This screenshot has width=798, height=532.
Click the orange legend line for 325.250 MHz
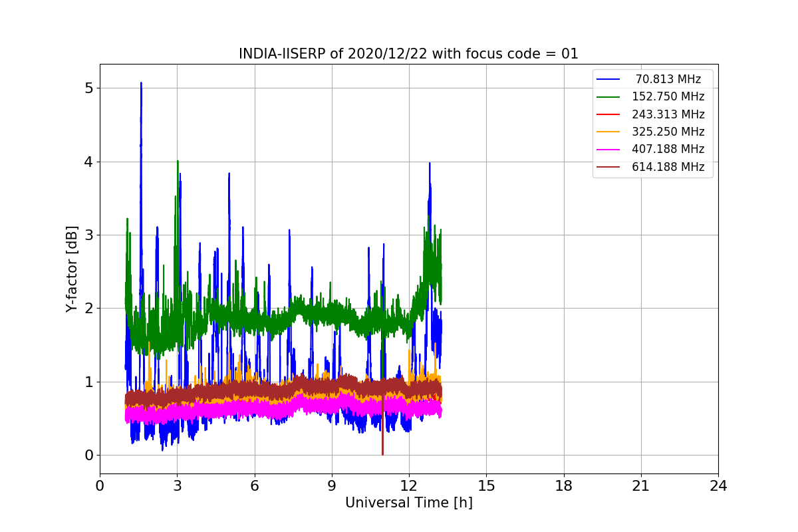(608, 132)
